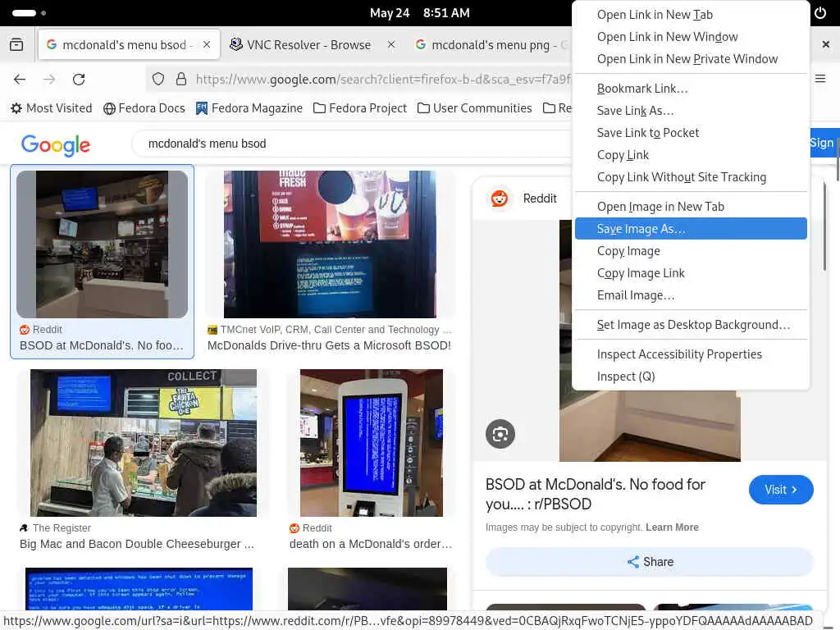Choose Open Link in New Tab
Viewport: 840px width, 630px height.
coord(691,15)
